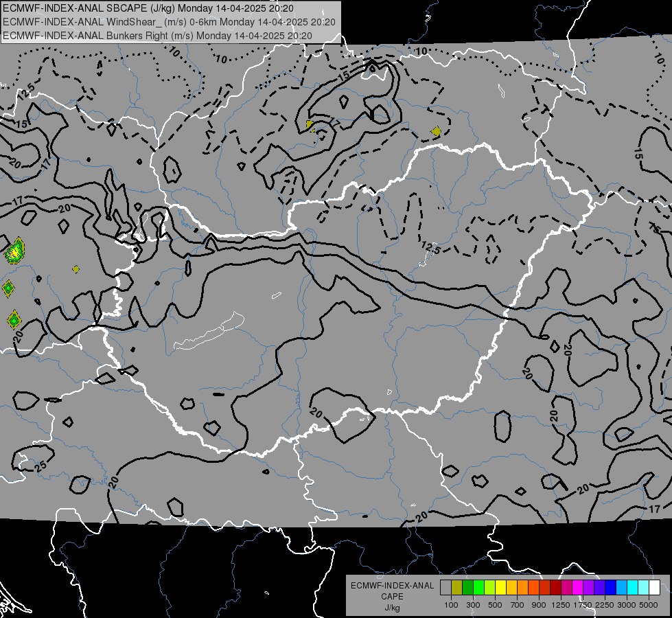Click the gray swatch in the CAPE legend
672x618 pixels.
pos(445,588)
